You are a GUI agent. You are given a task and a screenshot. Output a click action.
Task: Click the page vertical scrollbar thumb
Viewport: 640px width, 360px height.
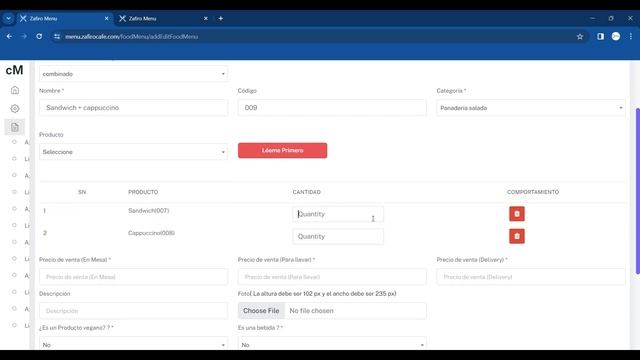pos(638,191)
